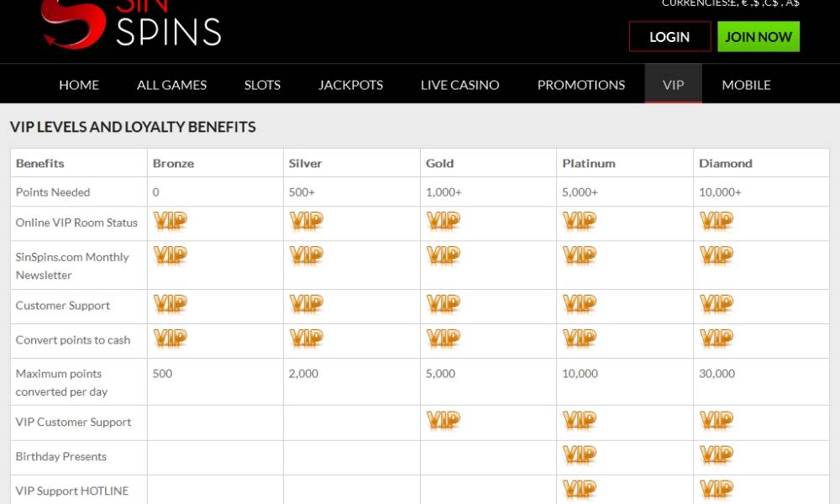Click Diamond VIP icon for Online VIP Room Status
Screen dimensions: 840x504
click(x=717, y=221)
